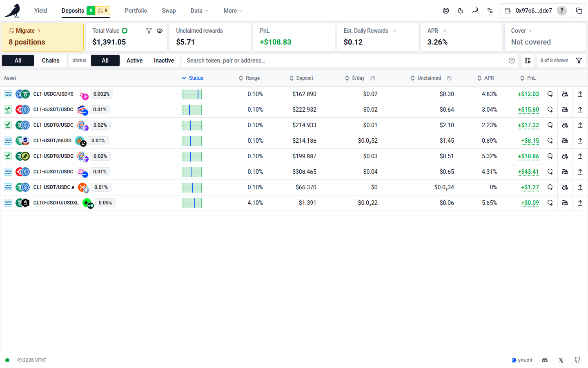Open the GitHub link in footer
The width and height of the screenshot is (588, 368).
click(x=577, y=360)
